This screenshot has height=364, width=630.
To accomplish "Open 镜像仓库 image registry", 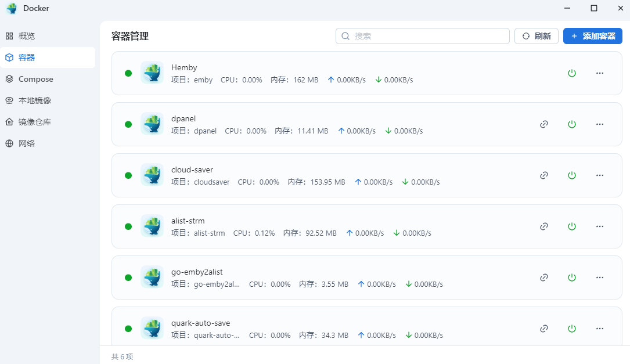I will pyautogui.click(x=48, y=122).
